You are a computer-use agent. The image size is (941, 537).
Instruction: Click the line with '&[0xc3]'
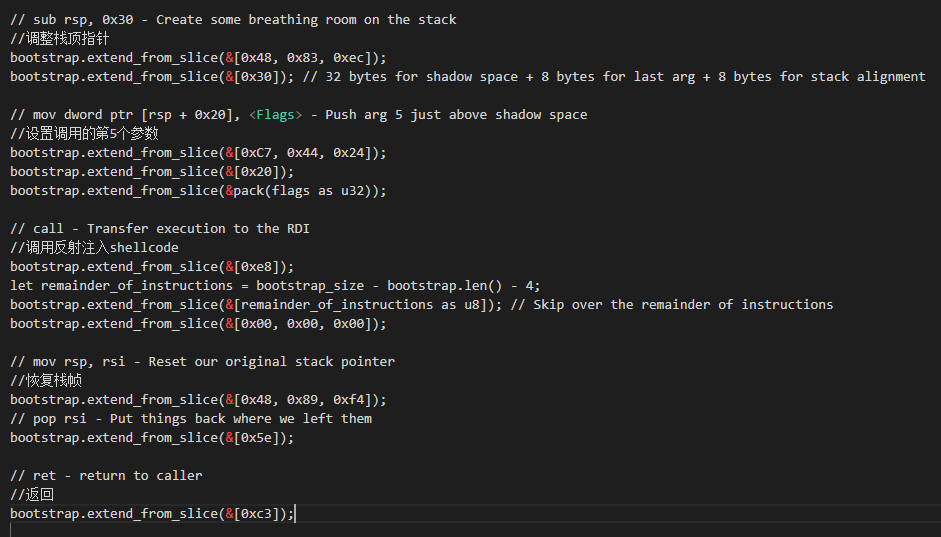pos(152,514)
